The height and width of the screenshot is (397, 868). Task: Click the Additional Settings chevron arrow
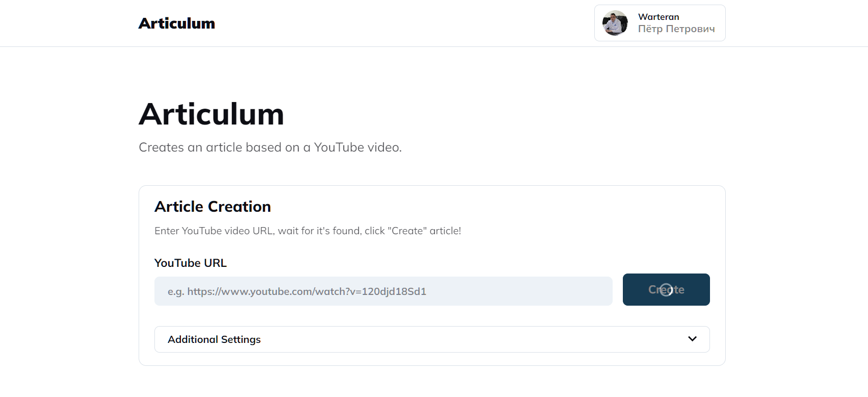coord(692,339)
